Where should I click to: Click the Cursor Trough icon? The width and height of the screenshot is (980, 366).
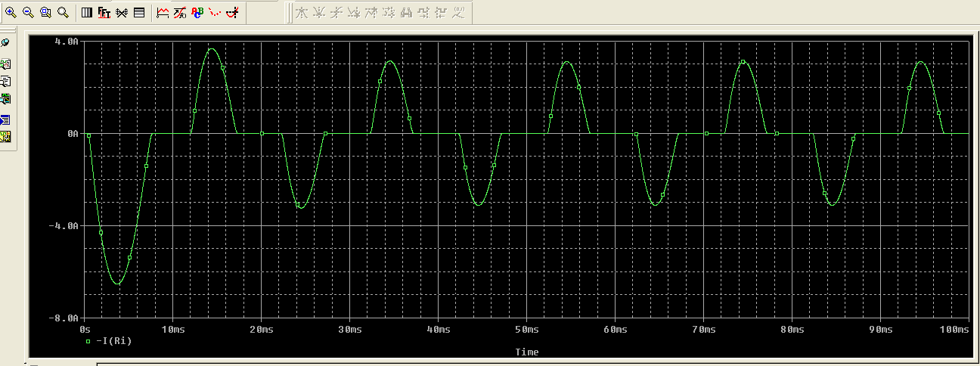(319, 12)
